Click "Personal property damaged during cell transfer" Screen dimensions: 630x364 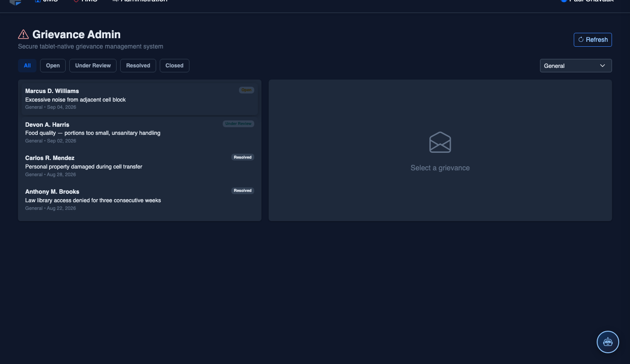coord(84,167)
